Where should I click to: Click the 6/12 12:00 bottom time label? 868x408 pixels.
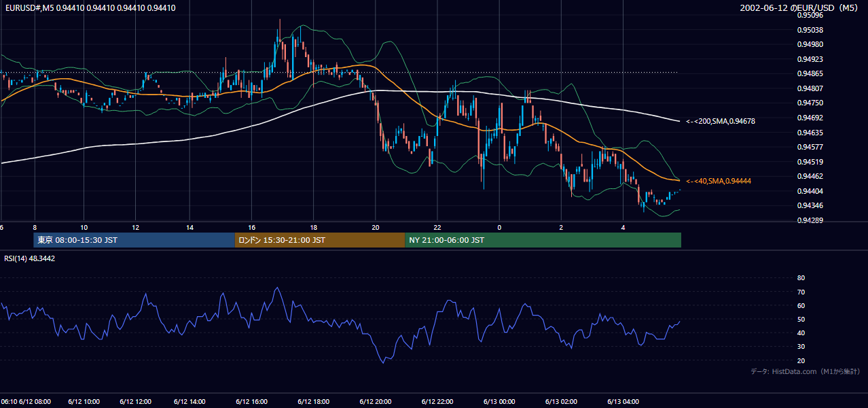135,402
